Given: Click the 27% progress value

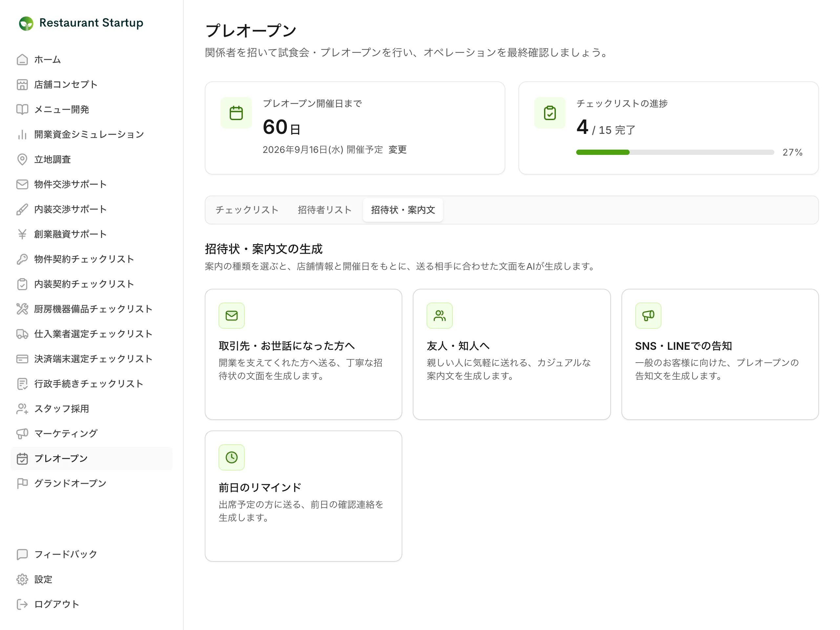Looking at the screenshot, I should 792,152.
